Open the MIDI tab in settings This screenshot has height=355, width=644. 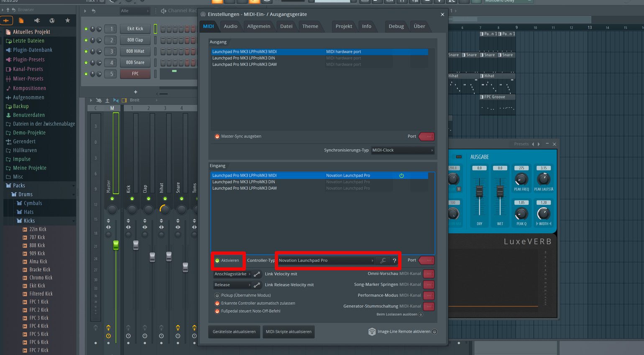(x=208, y=26)
